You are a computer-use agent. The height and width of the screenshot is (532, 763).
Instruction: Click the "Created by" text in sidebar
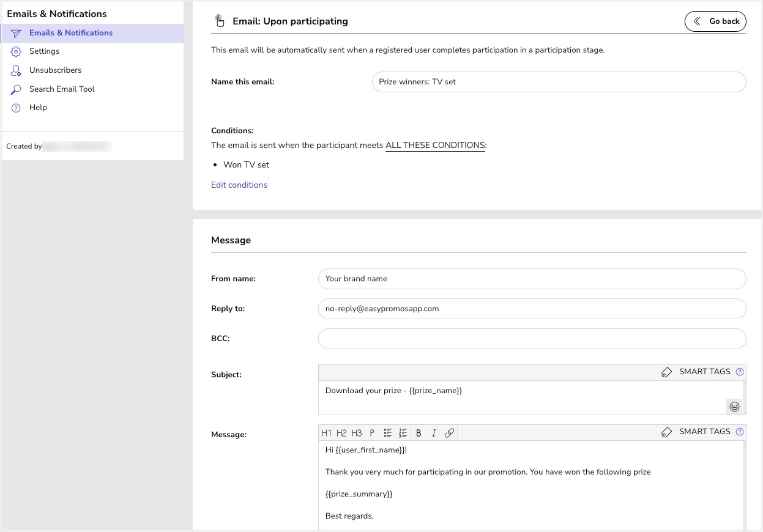24,147
